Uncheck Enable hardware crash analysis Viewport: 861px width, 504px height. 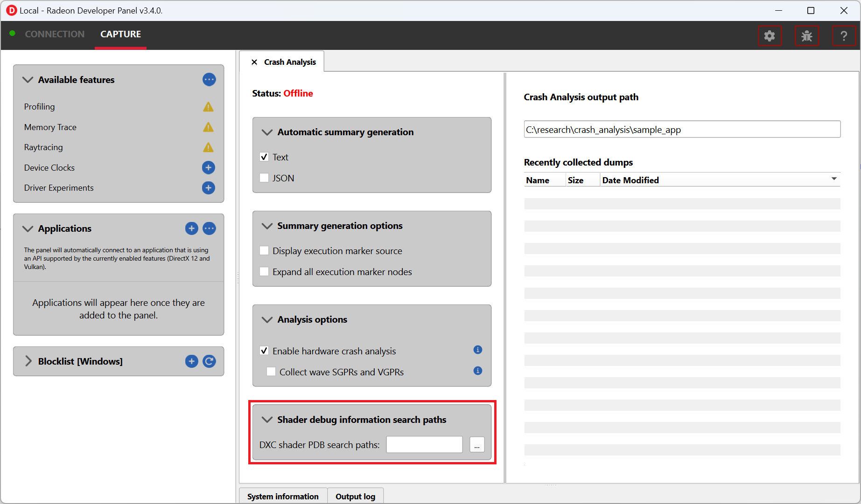tap(264, 351)
